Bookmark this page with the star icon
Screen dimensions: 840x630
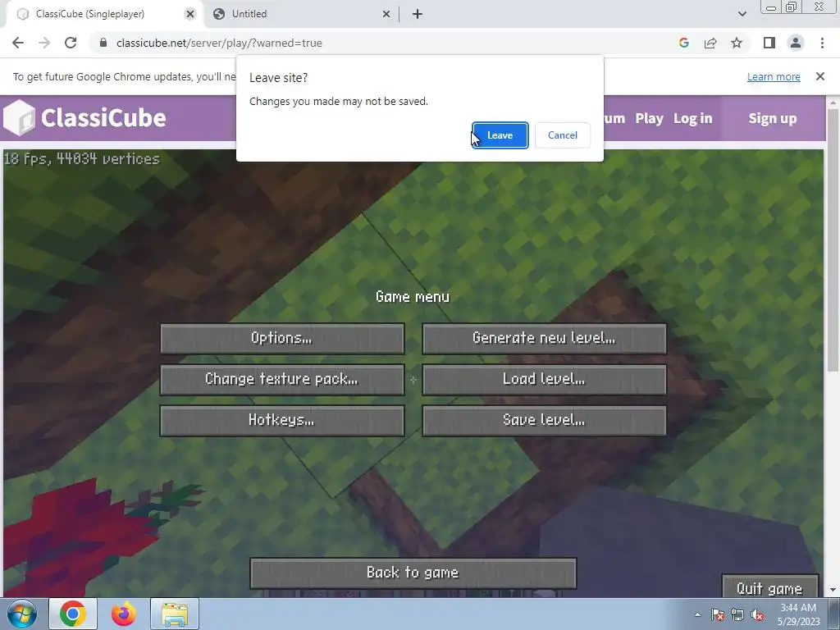737,43
